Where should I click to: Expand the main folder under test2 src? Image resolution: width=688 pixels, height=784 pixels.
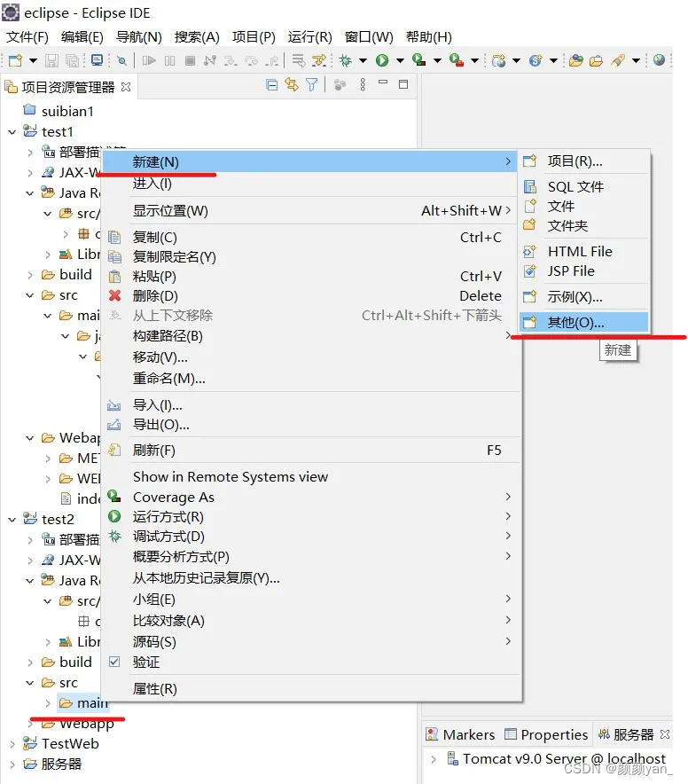48,703
